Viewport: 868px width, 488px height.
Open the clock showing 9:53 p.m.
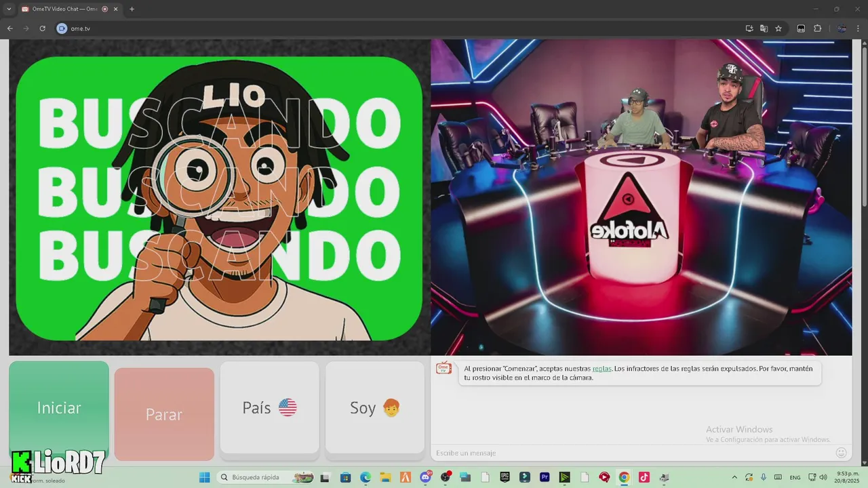click(848, 477)
